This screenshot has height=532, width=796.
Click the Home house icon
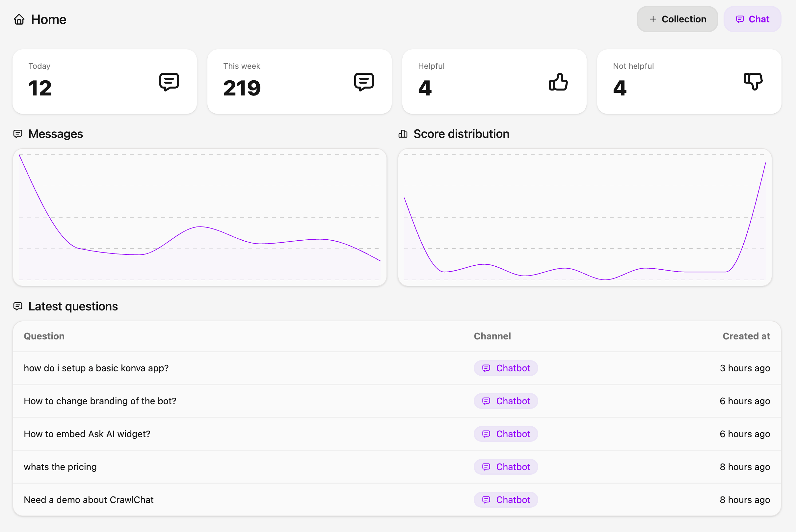19,19
